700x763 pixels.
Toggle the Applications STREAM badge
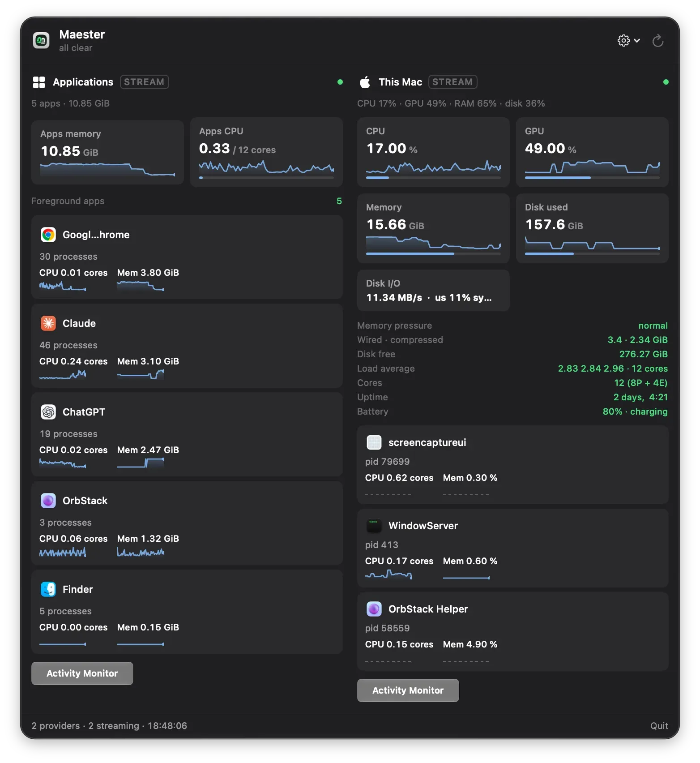[144, 82]
